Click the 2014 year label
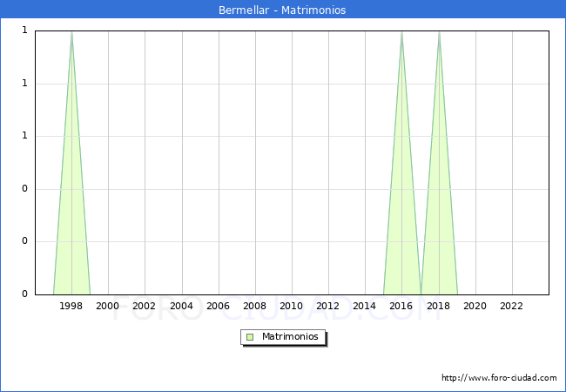Image resolution: width=566 pixels, height=392 pixels. 365,306
